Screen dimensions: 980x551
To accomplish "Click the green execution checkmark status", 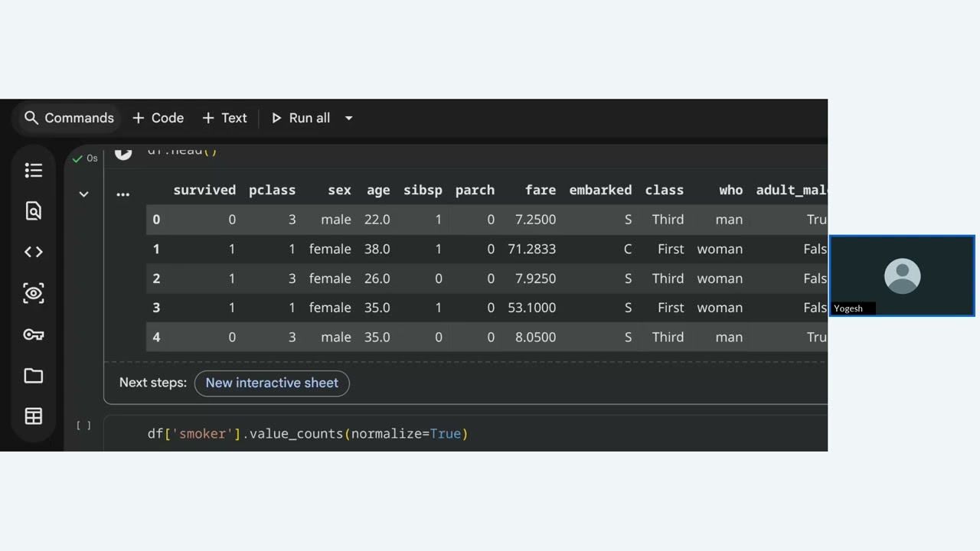I will pos(77,158).
